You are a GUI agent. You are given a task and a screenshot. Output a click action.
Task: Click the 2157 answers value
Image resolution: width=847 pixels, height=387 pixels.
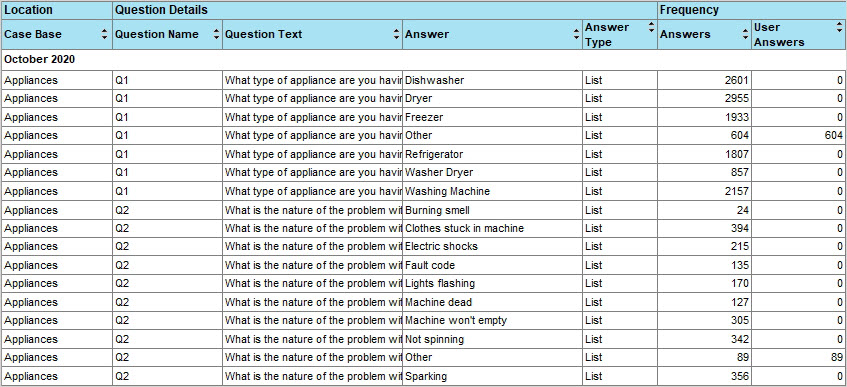pos(737,191)
